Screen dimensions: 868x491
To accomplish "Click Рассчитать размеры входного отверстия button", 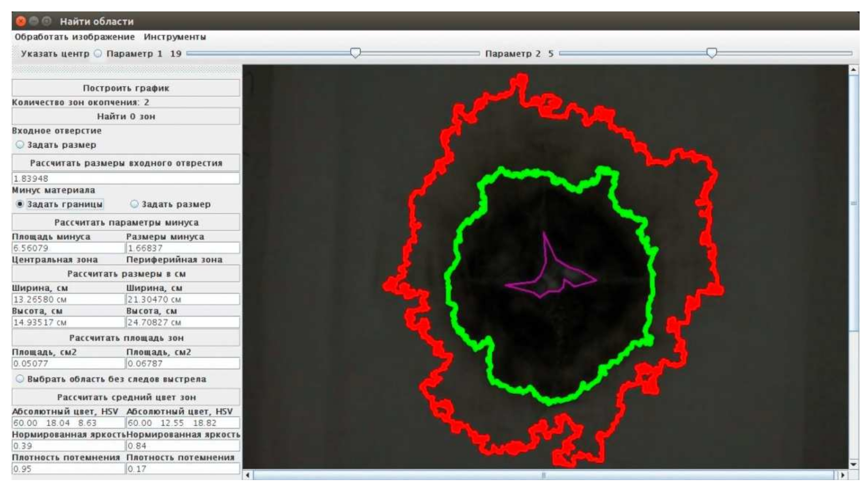I will tap(126, 163).
